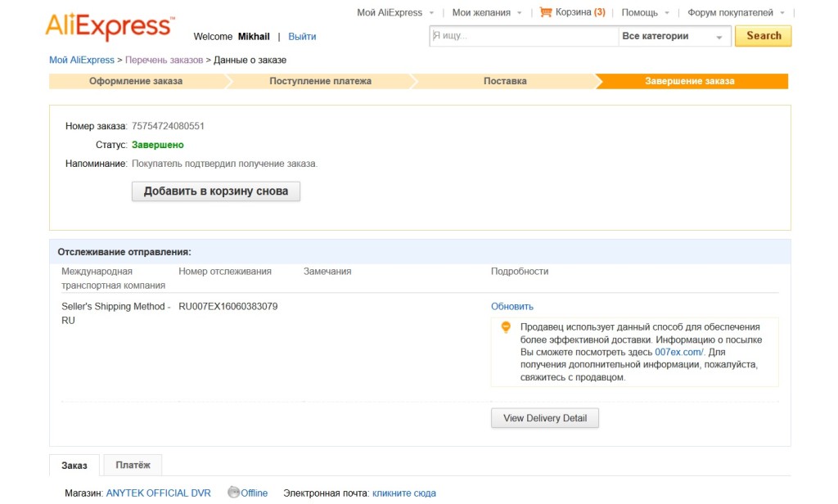Image resolution: width=838 pixels, height=504 pixels.
Task: Click the username Mikhail
Action: click(254, 36)
